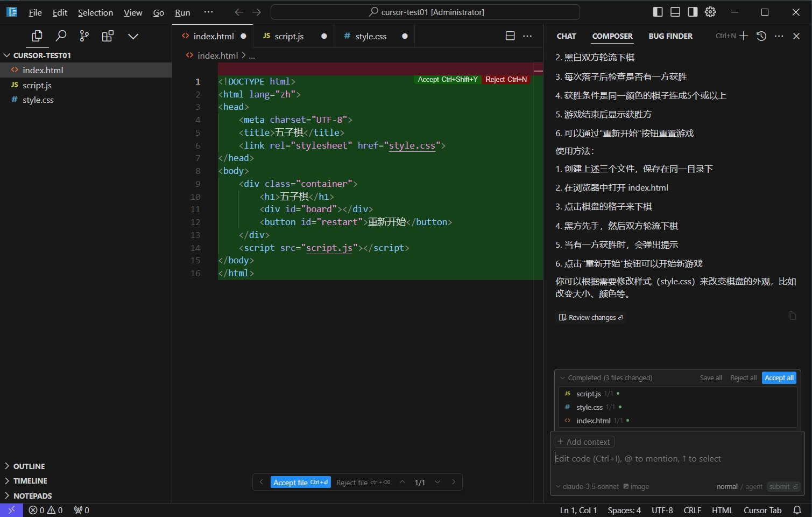Open the Search view icon

61,36
